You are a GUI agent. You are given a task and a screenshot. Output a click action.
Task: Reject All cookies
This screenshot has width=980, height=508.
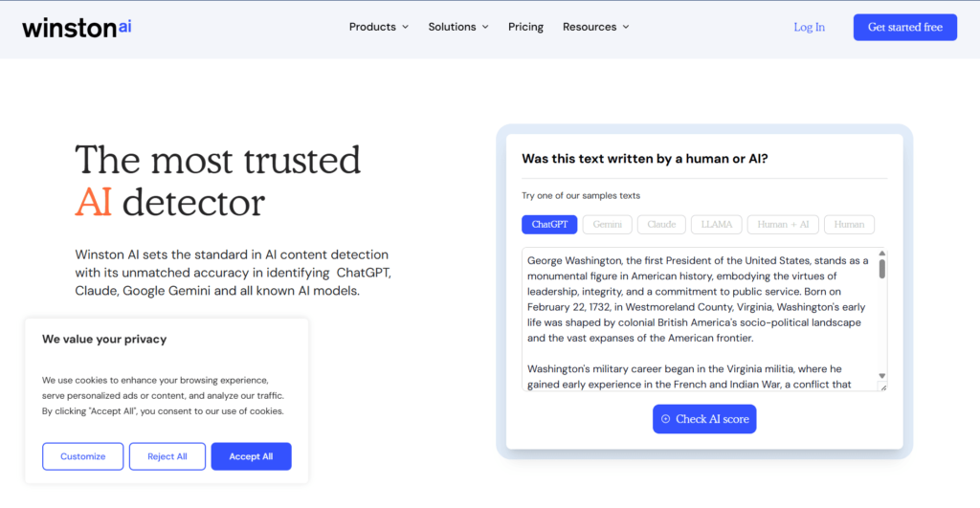coord(167,456)
